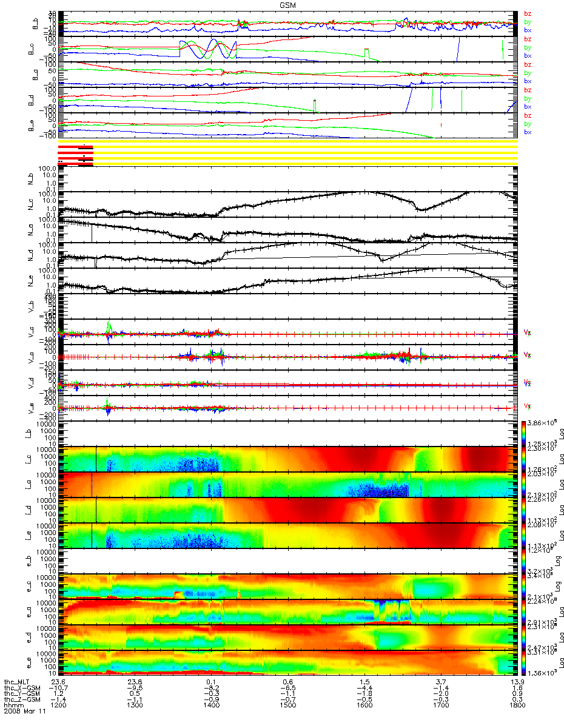Click the red block in the status bars

(76, 154)
